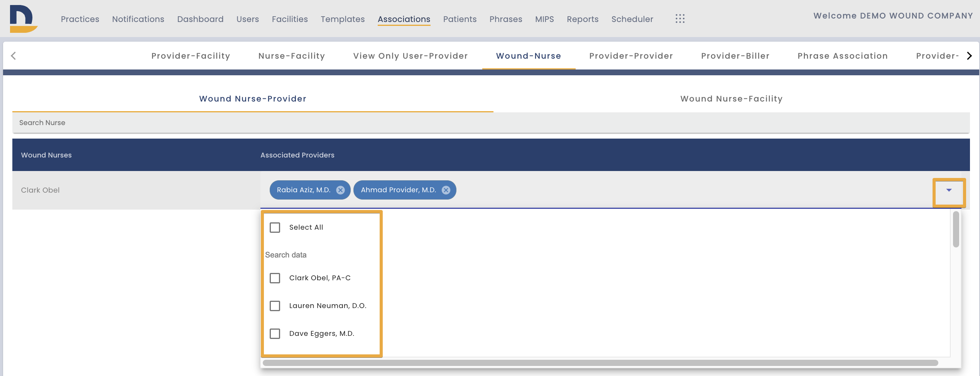Open the MIPS menu item
The image size is (980, 376).
(x=544, y=19)
